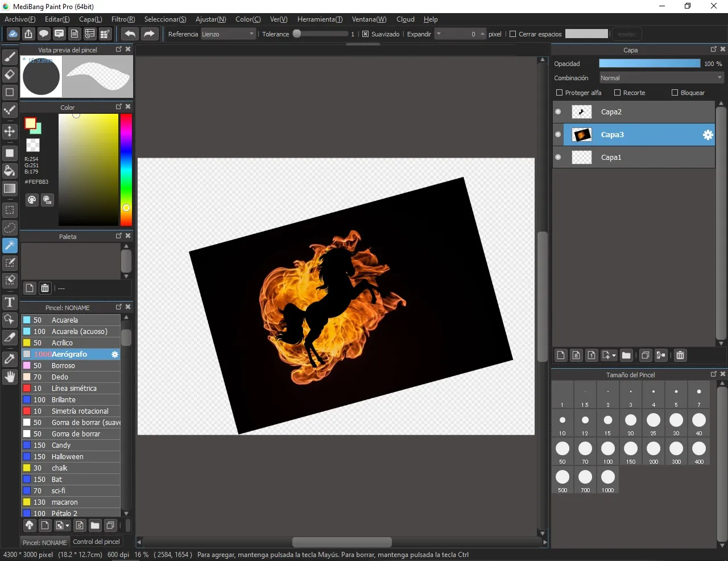Switch to Control del pincel tab
Image resolution: width=728 pixels, height=561 pixels.
click(x=96, y=542)
